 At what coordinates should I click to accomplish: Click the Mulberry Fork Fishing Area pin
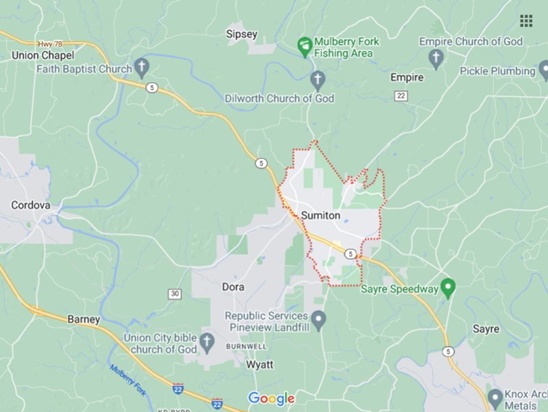click(x=304, y=47)
